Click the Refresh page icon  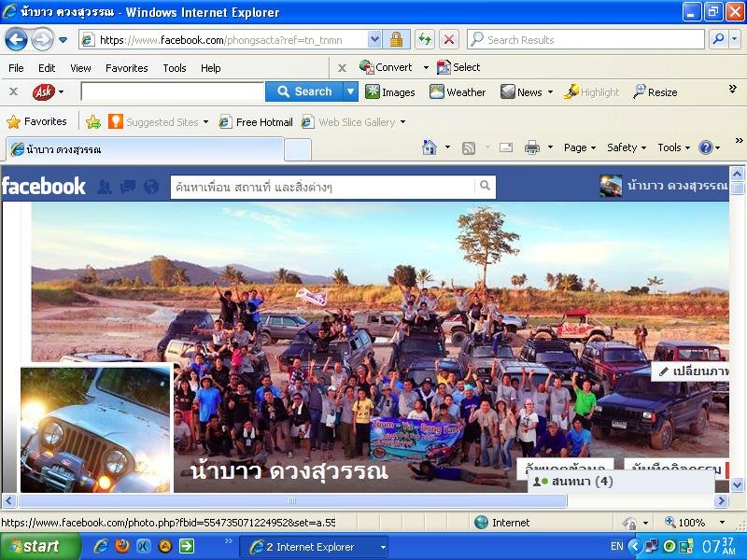(x=425, y=39)
